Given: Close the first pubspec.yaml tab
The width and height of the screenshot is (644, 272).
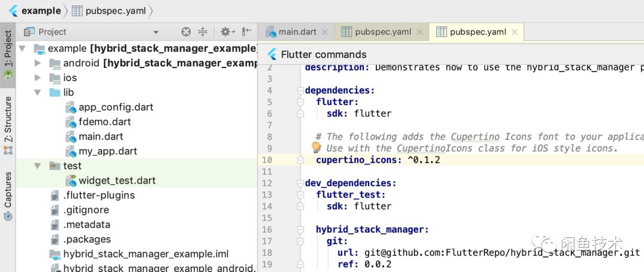Looking at the screenshot, I should click(420, 32).
